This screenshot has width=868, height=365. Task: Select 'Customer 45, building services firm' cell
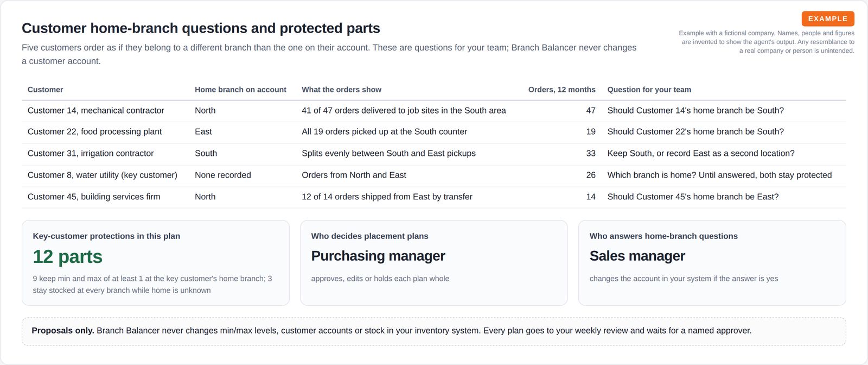pyautogui.click(x=94, y=197)
